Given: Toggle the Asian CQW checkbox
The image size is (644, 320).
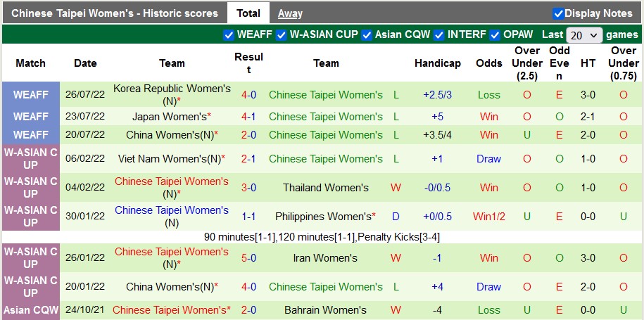Looking at the screenshot, I should (x=367, y=34).
